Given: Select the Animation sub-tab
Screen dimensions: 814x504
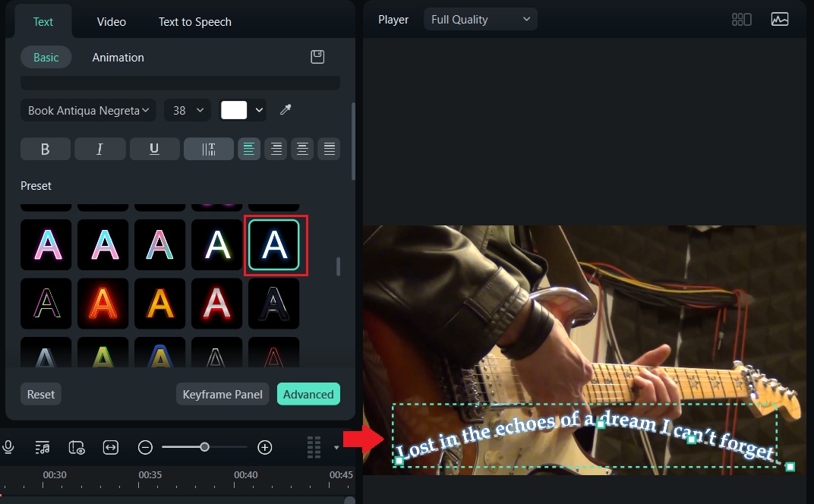Looking at the screenshot, I should click(118, 58).
